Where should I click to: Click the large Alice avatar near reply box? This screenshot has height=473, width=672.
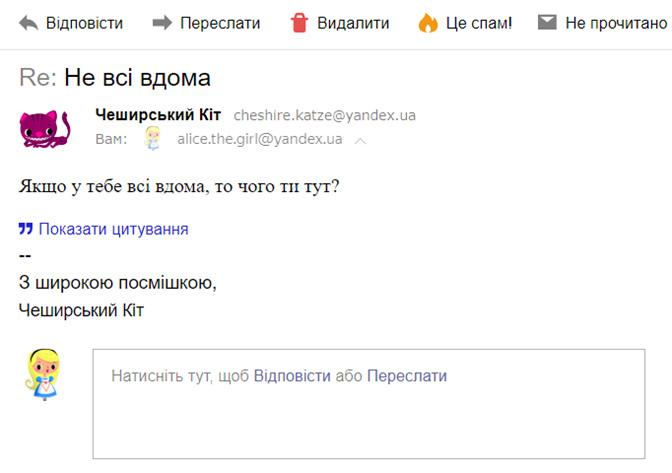point(43,374)
